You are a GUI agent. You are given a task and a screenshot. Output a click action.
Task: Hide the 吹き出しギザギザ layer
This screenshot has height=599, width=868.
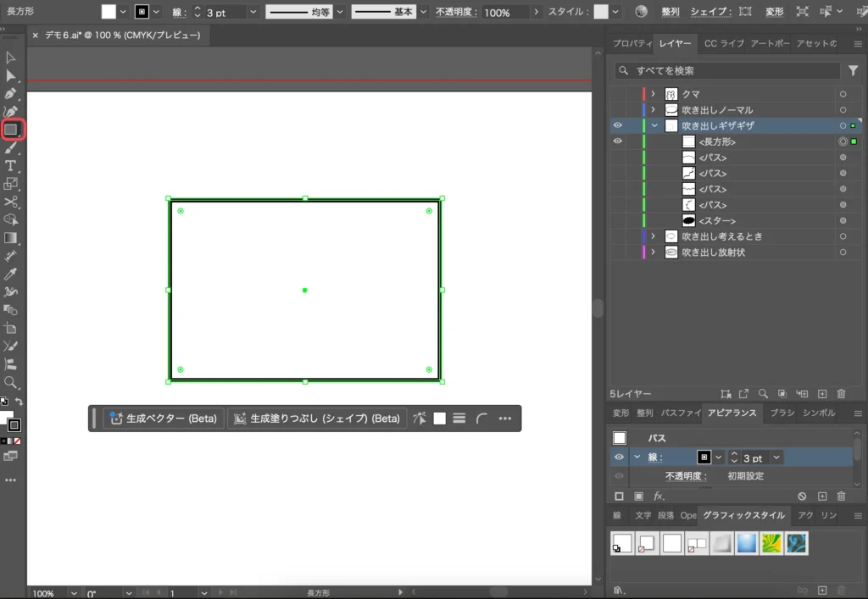click(617, 125)
